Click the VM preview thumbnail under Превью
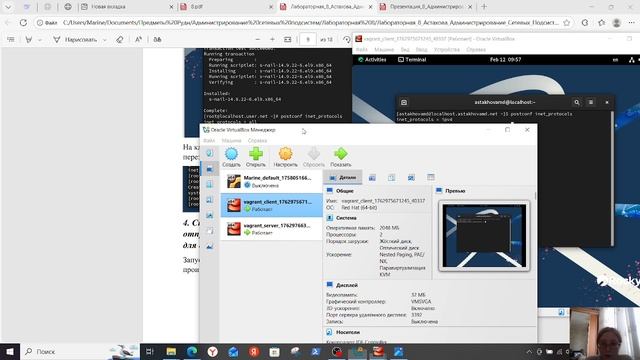This screenshot has width=640, height=360. tap(484, 236)
